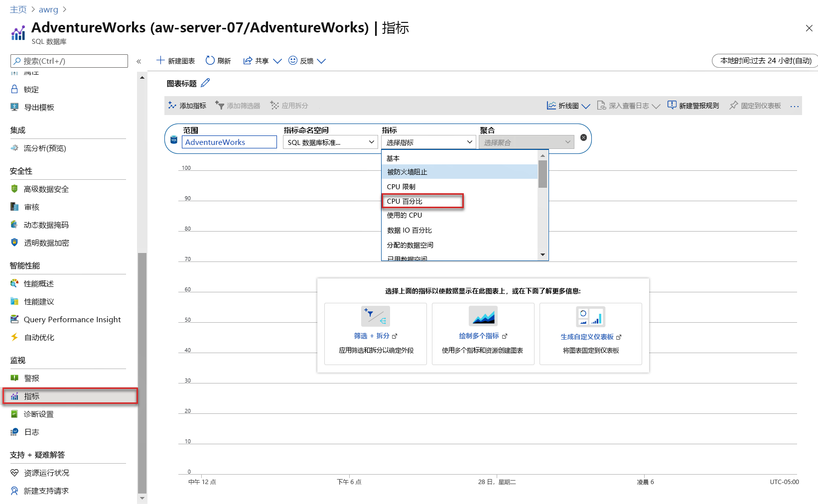The image size is (818, 504).
Task: Open 新建支持请求 item
Action: click(x=46, y=491)
